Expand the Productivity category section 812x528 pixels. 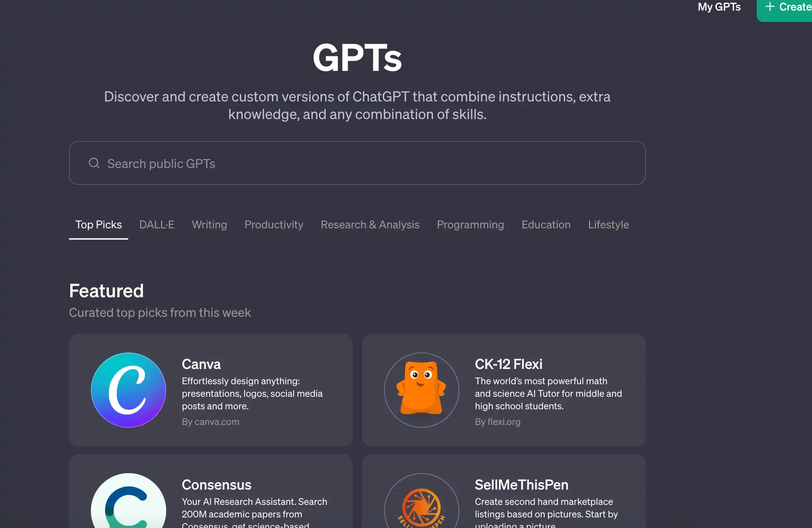pyautogui.click(x=273, y=224)
